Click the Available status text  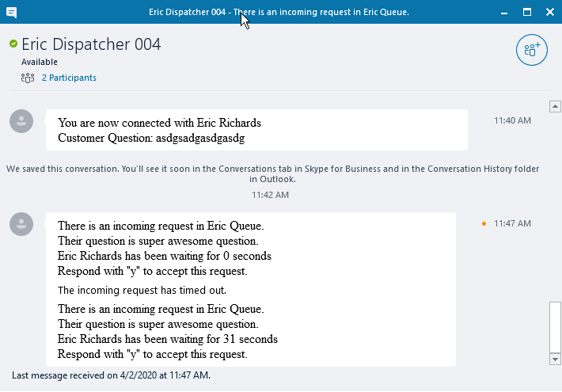pos(40,62)
